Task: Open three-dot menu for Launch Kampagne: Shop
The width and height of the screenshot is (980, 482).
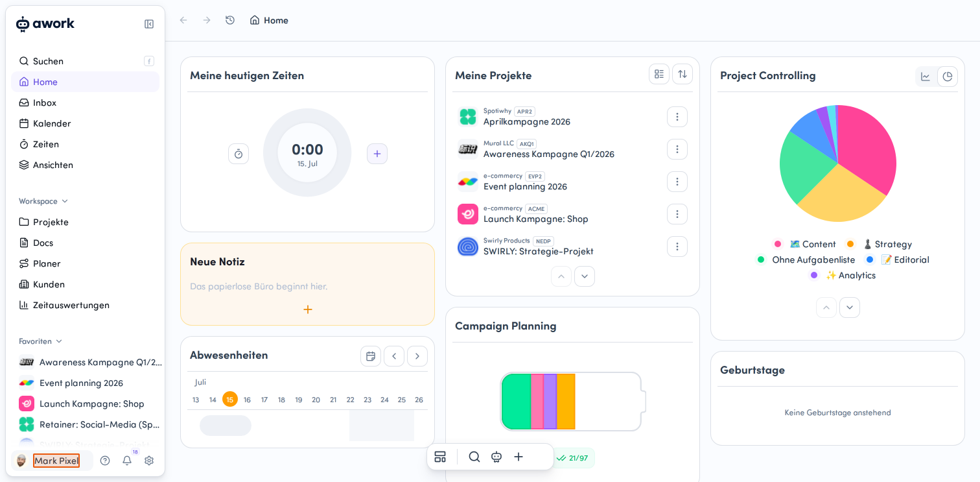Action: coord(677,214)
